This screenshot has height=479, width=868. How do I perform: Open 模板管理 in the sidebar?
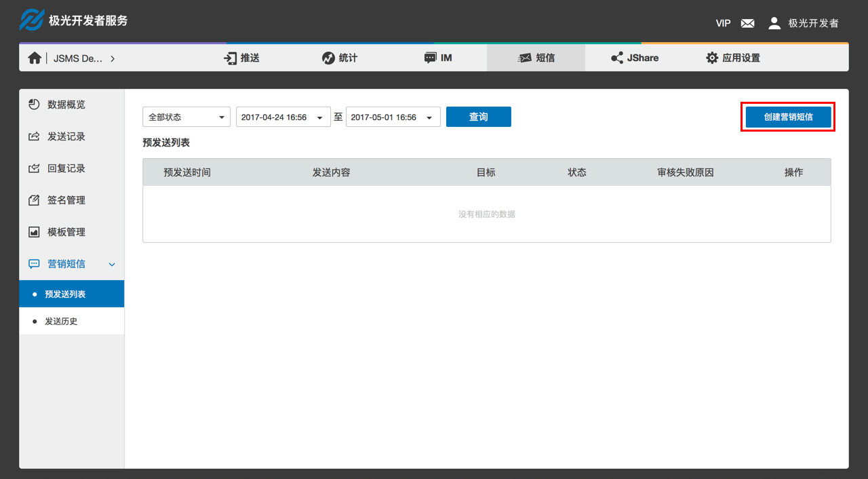pos(72,232)
